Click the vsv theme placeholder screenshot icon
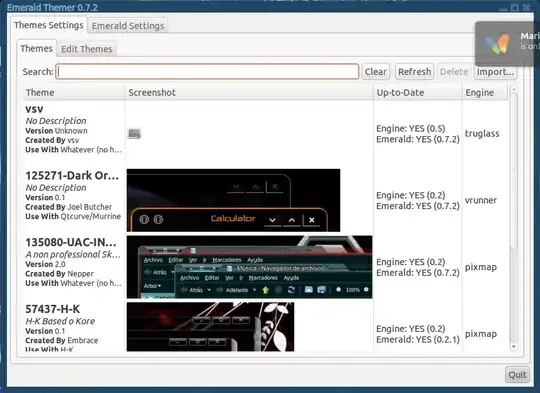The width and height of the screenshot is (540, 393). tap(134, 133)
